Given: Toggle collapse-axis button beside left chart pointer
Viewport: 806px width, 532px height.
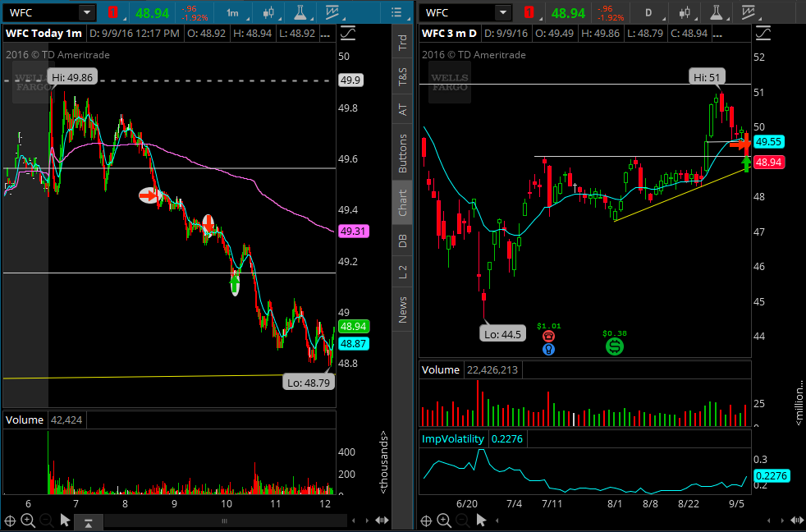Looking at the screenshot, I should click(89, 521).
